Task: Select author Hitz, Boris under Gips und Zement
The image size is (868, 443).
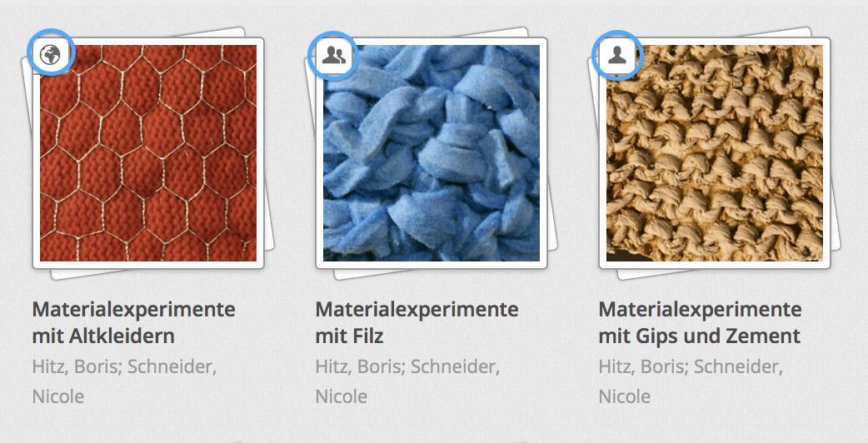Action: click(644, 366)
